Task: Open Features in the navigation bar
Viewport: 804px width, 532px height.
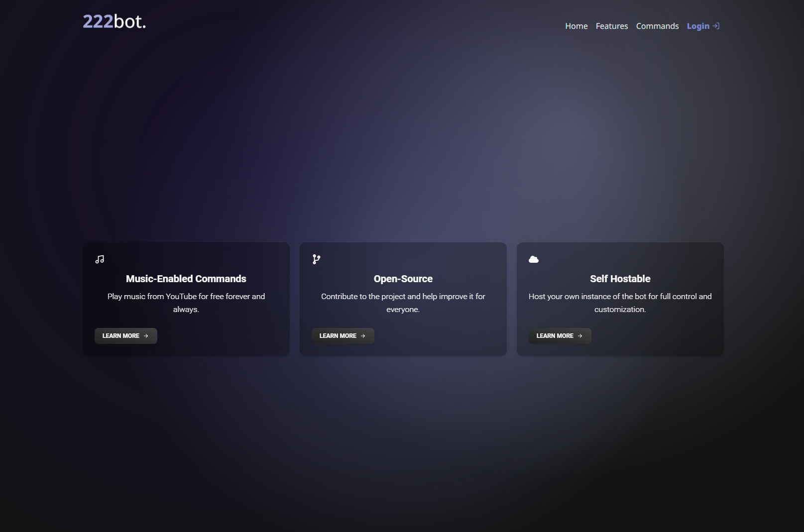Action: point(612,26)
